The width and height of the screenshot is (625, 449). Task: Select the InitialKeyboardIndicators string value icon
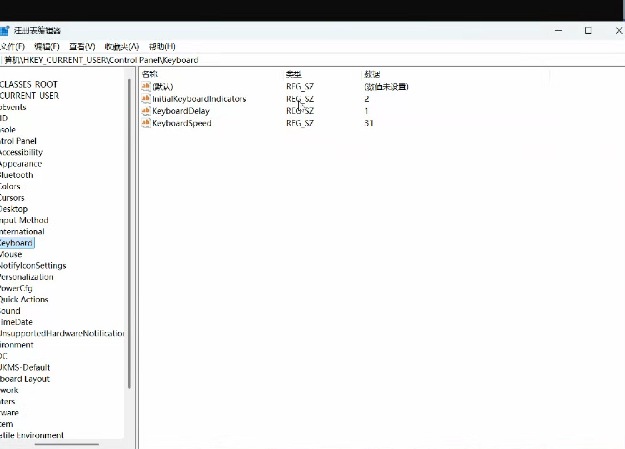(x=146, y=98)
